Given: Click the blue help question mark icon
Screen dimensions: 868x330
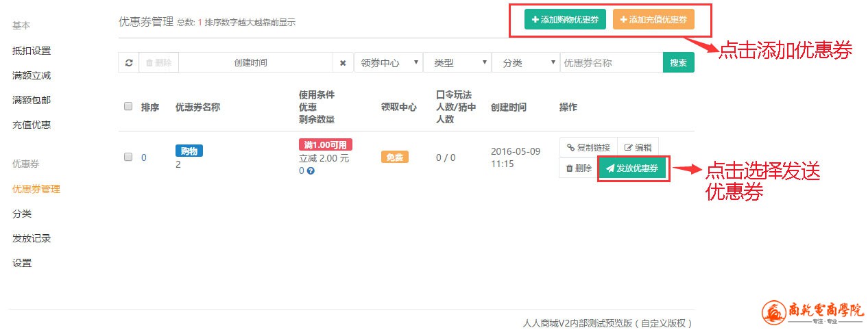Looking at the screenshot, I should pyautogui.click(x=311, y=171).
